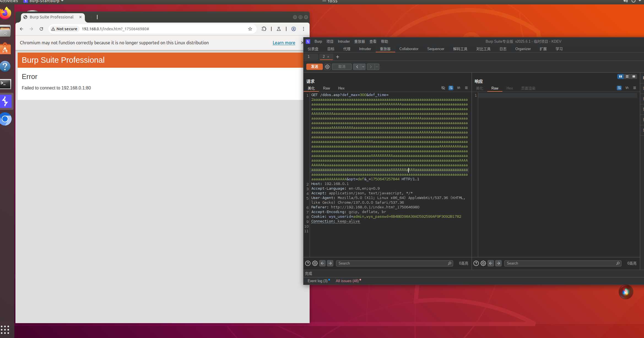This screenshot has width=644, height=338.
Task: Go to next request in history
Action: [371, 67]
